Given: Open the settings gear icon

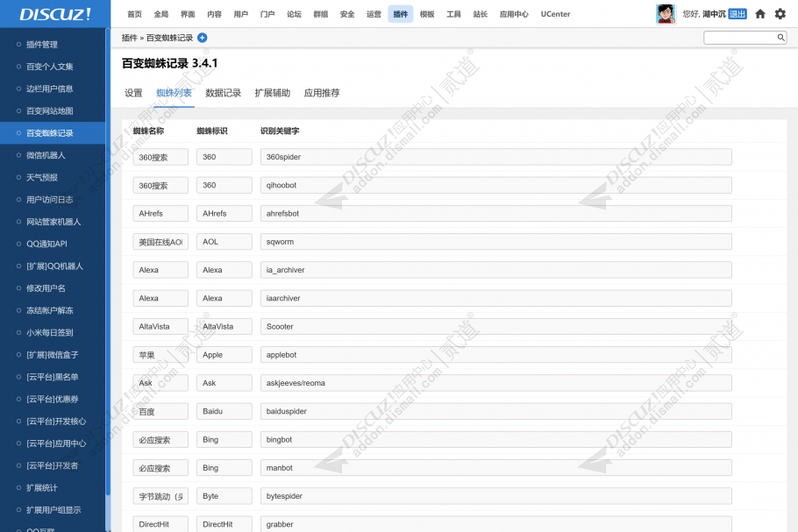Looking at the screenshot, I should pos(780,14).
